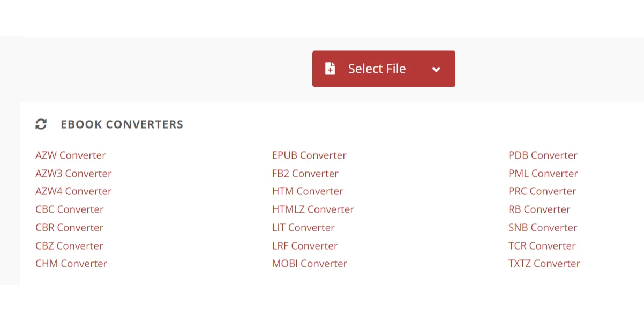Go to the AZW4 Converter page
Screen dimensions: 644x322
(73, 191)
